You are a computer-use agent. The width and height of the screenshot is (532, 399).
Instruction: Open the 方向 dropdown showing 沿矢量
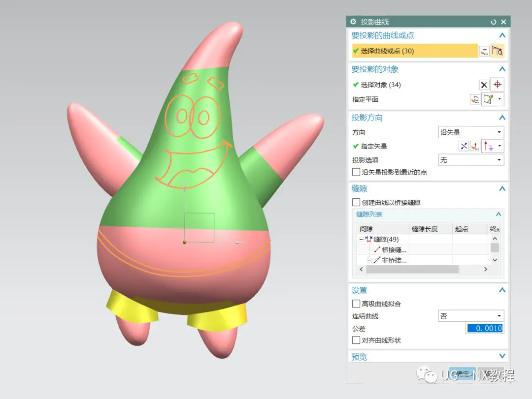point(471,132)
